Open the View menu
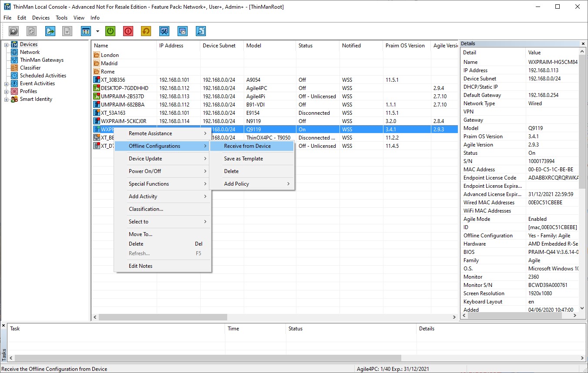Screen dimensions: 588x373 (79, 18)
